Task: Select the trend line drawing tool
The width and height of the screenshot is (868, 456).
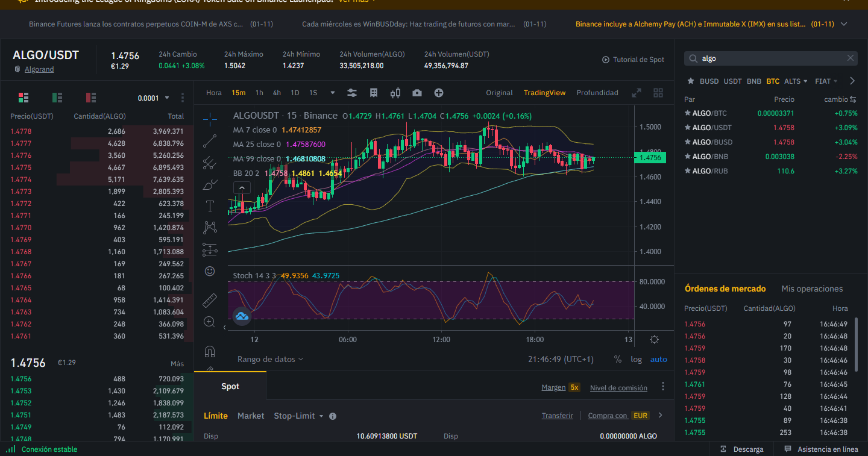Action: click(210, 141)
